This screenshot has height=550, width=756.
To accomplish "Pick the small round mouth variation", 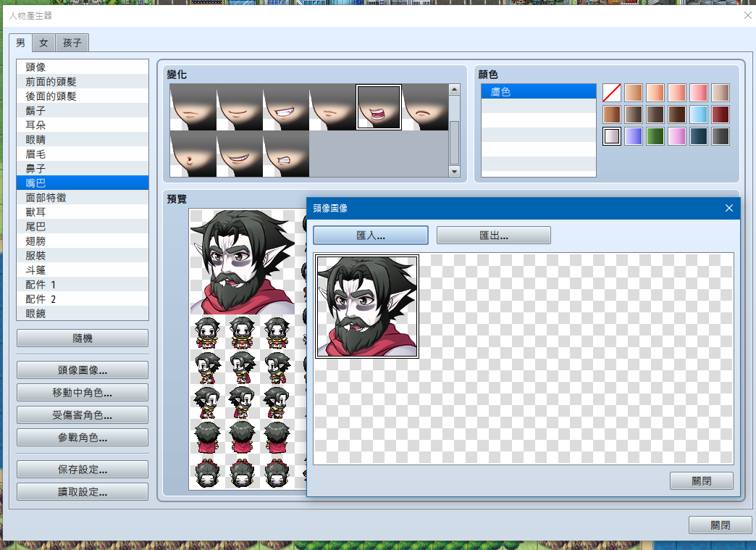I will coord(193,154).
